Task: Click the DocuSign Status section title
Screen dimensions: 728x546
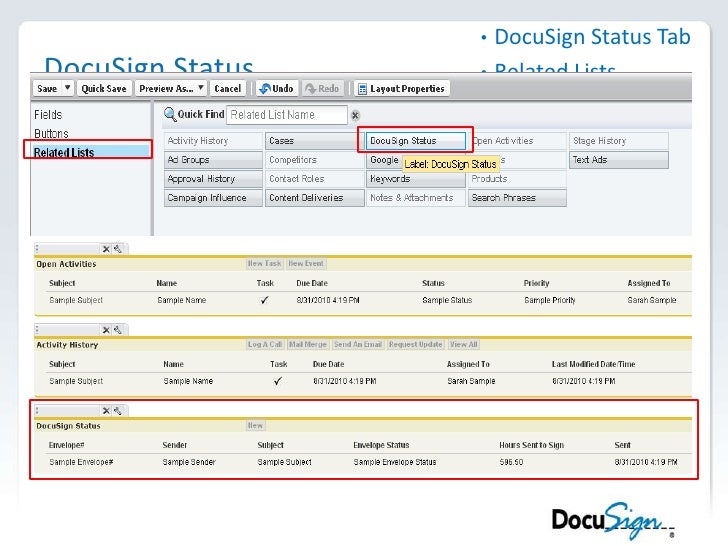Action: [x=68, y=426]
